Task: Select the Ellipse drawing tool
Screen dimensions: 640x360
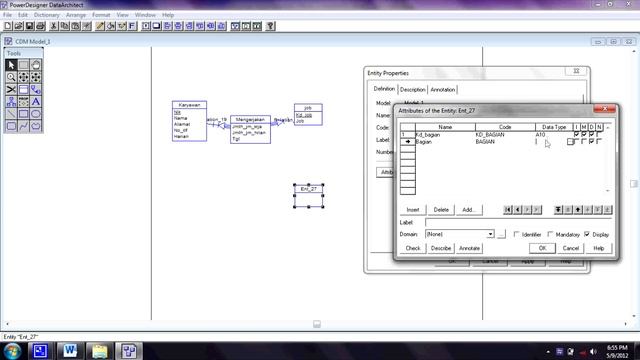Action: pos(36,114)
